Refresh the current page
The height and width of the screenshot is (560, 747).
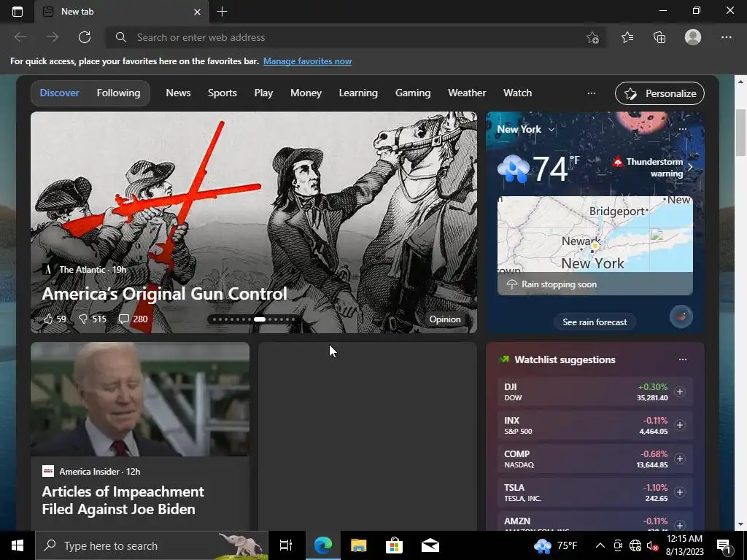coord(85,37)
